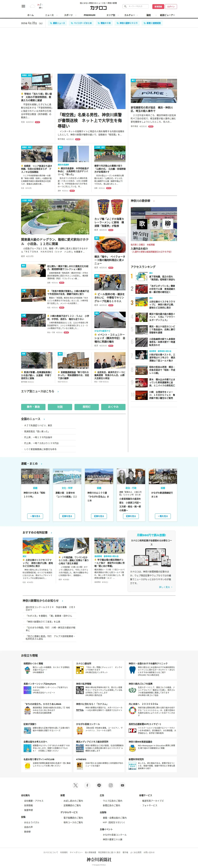Click the cloudy weather icon in header
The image size is (198, 868).
pyautogui.click(x=33, y=6)
